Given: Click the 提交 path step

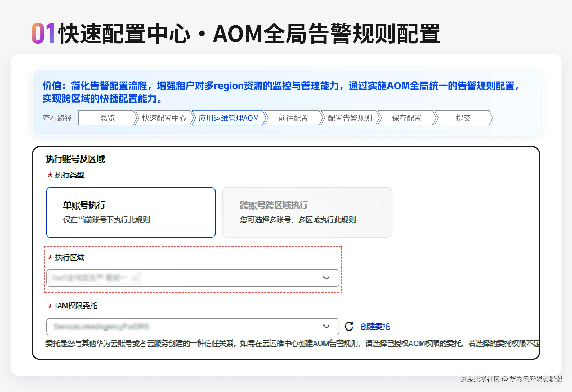Looking at the screenshot, I should click(463, 118).
